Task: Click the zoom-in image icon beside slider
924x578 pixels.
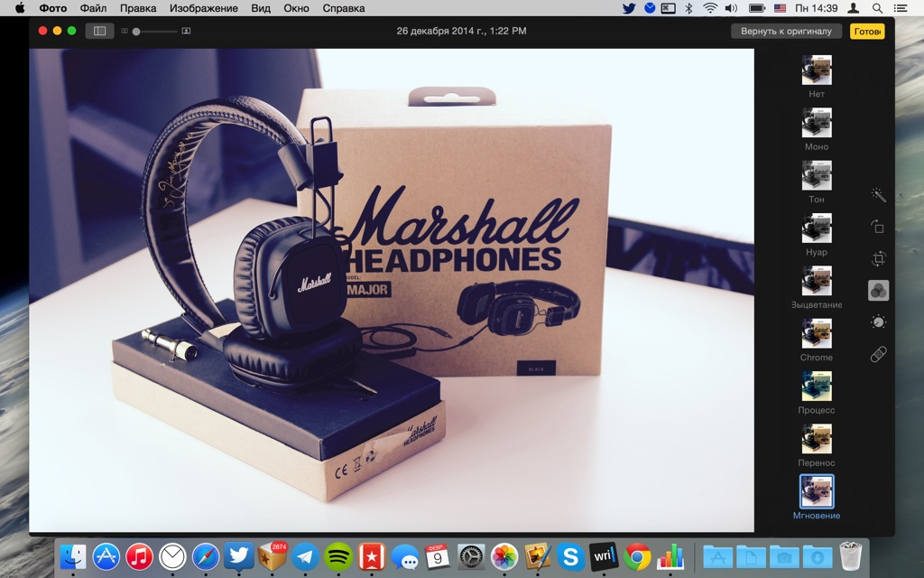Action: point(186,31)
